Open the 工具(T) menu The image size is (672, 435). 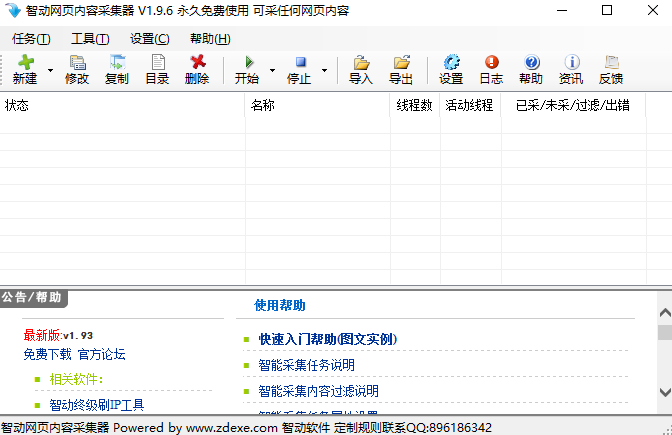point(90,39)
